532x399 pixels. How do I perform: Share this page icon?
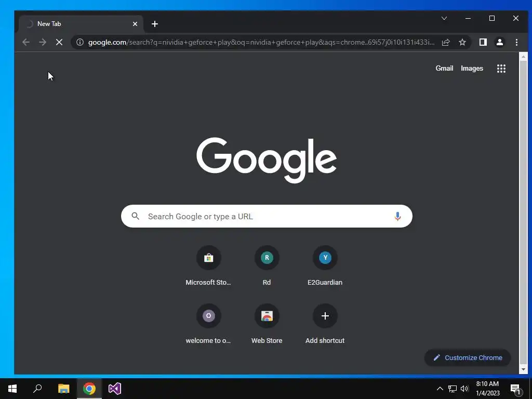click(x=445, y=43)
